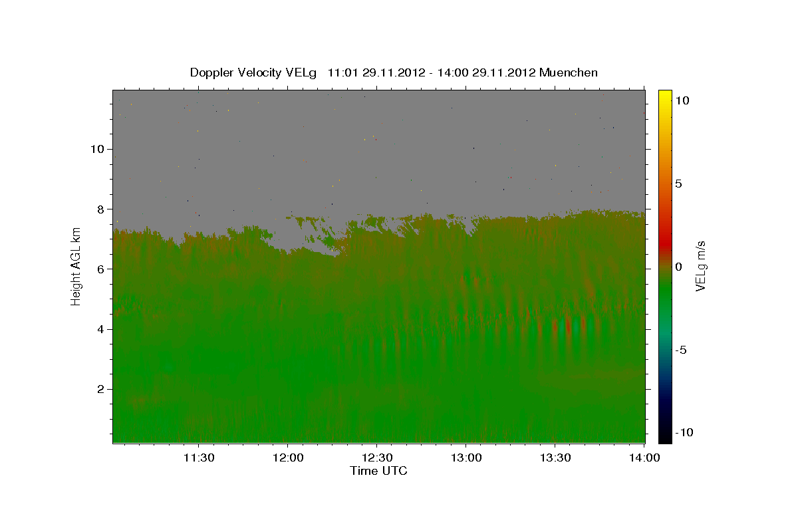This screenshot has width=798, height=532.
Task: Click the 'Time UTC' axis label
Action: tap(378, 471)
